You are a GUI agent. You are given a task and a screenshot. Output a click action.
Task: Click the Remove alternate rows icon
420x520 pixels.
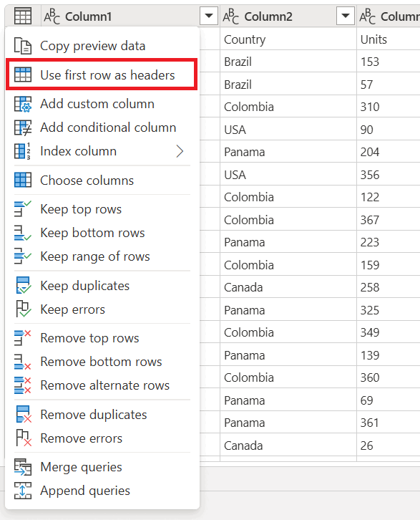tap(23, 385)
